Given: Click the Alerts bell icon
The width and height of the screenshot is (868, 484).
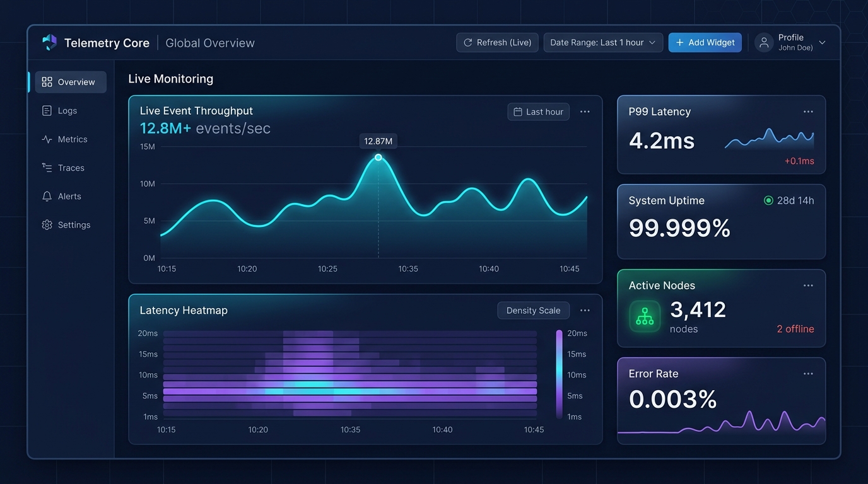Looking at the screenshot, I should (47, 196).
